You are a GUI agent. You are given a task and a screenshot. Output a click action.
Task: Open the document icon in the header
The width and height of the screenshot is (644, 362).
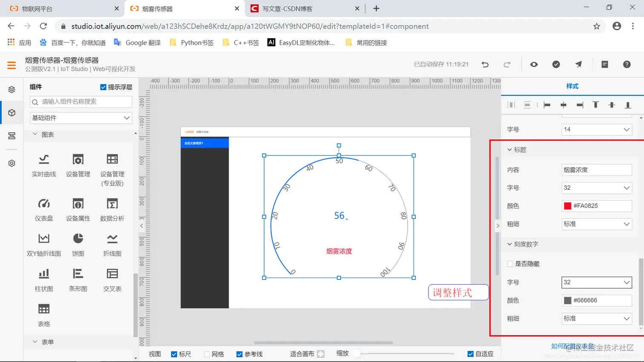click(604, 64)
